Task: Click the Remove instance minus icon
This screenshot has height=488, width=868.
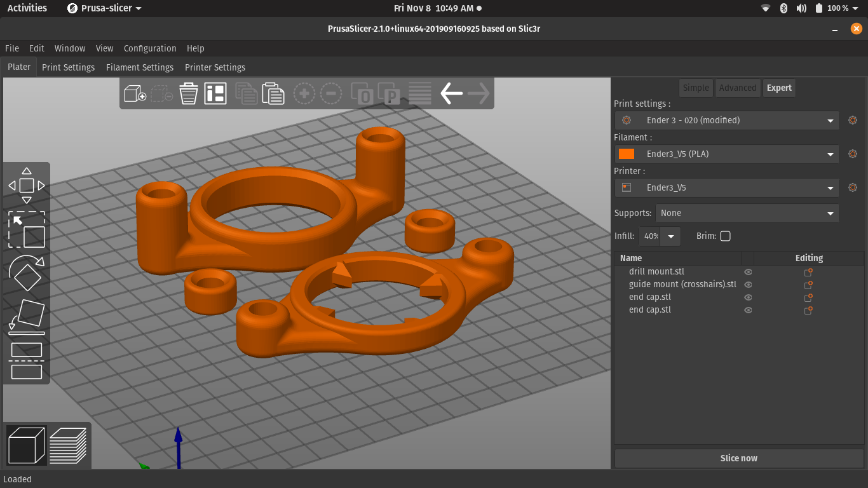Action: coord(331,94)
